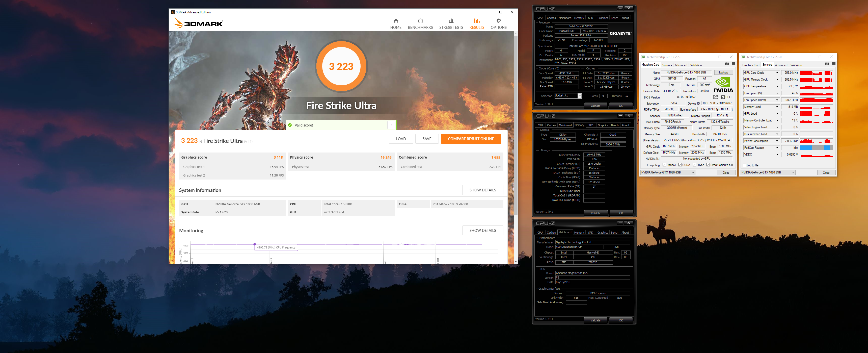Click the CPU Frequency marker on monitoring graph

254,244
